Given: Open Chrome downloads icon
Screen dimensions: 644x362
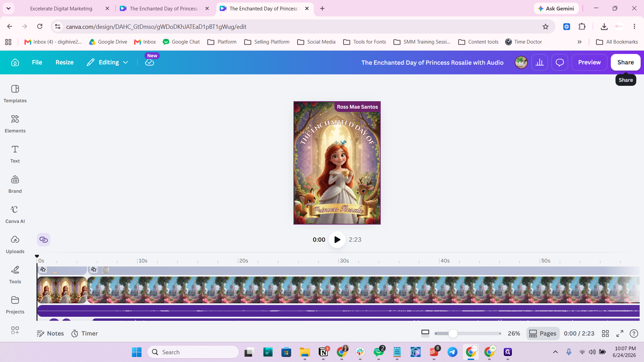Looking at the screenshot, I should (x=604, y=26).
